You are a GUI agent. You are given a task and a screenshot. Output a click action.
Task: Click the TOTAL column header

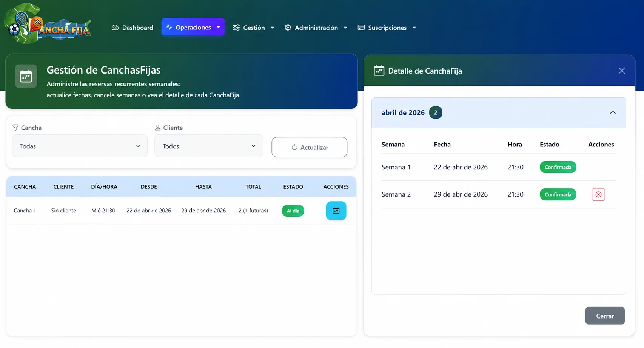[253, 186]
